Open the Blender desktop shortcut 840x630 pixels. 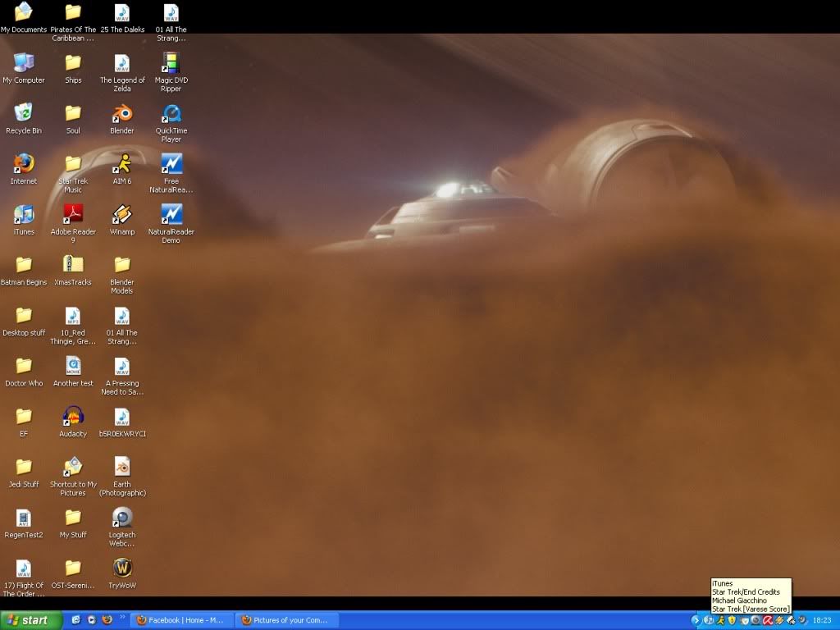coord(122,114)
